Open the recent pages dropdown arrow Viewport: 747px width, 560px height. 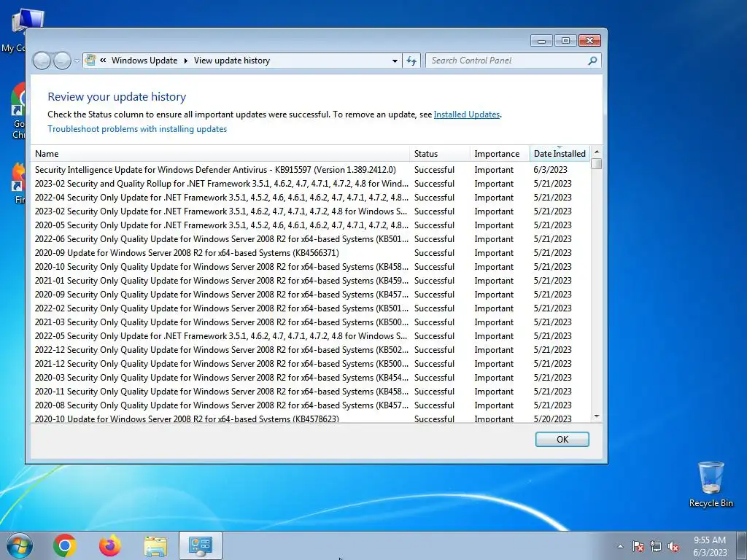(x=77, y=61)
